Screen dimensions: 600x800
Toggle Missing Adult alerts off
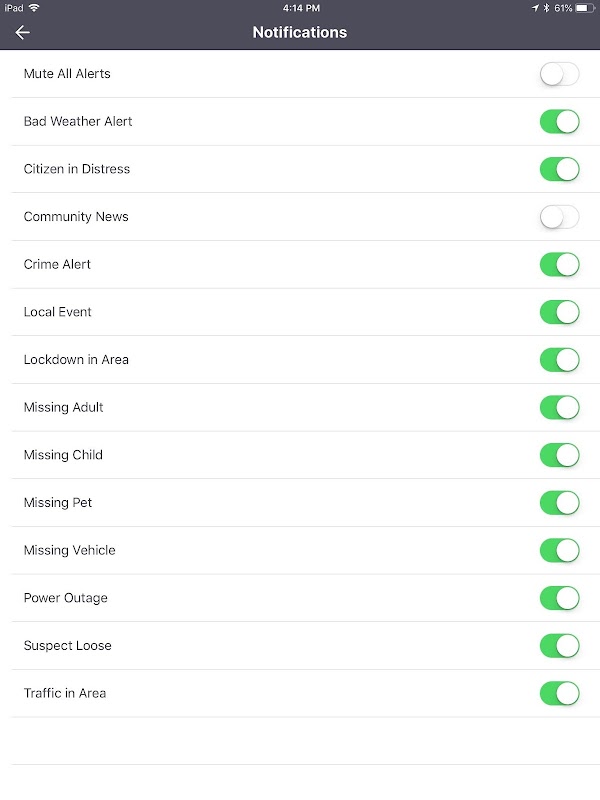[x=559, y=407]
